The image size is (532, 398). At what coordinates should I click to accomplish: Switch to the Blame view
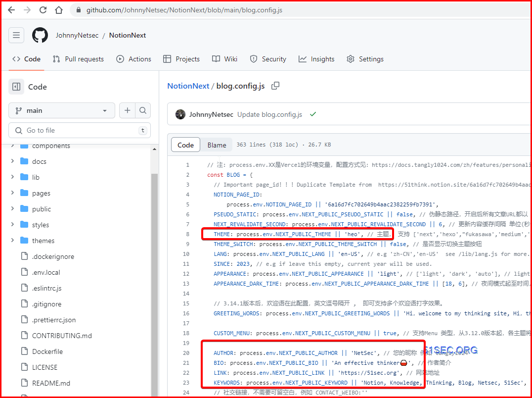point(217,145)
